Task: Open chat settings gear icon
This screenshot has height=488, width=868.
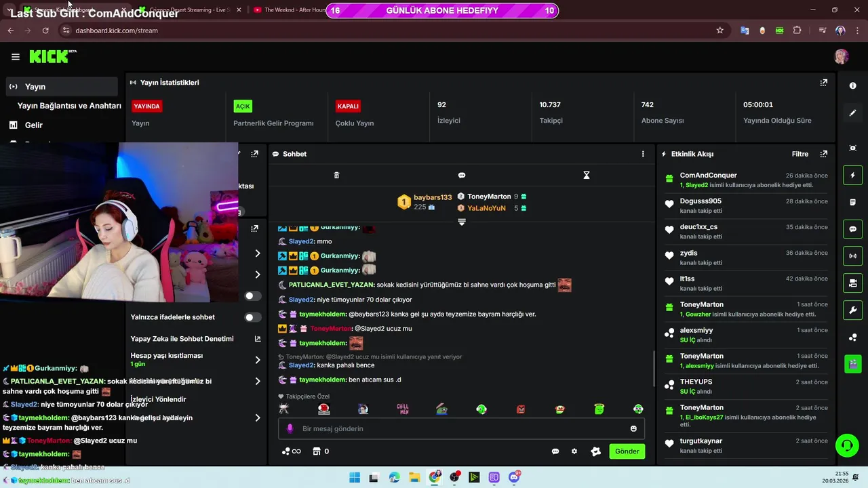Action: [x=574, y=451]
